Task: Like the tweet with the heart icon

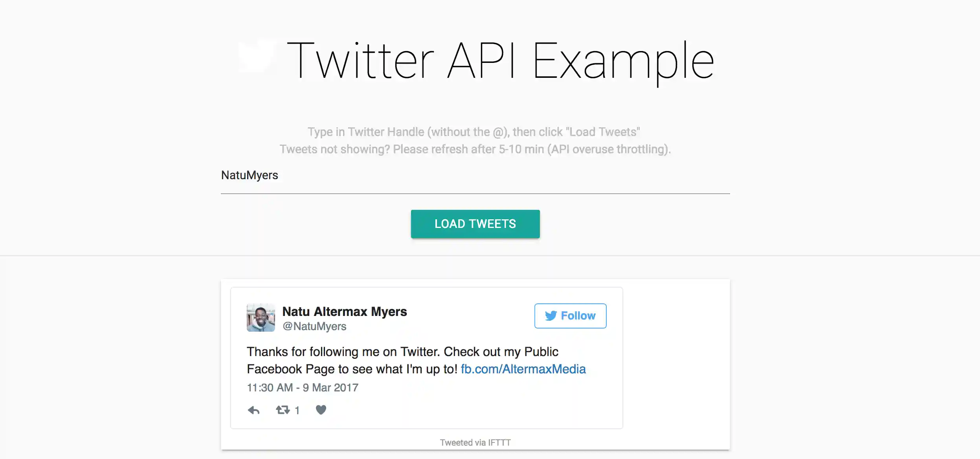Action: click(x=321, y=410)
